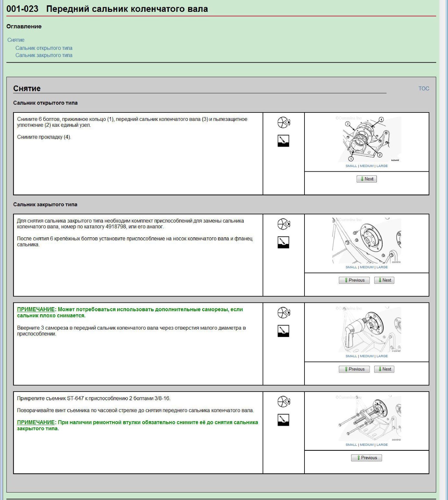Click Previous button under ST-647 puller diagram

coord(367,458)
